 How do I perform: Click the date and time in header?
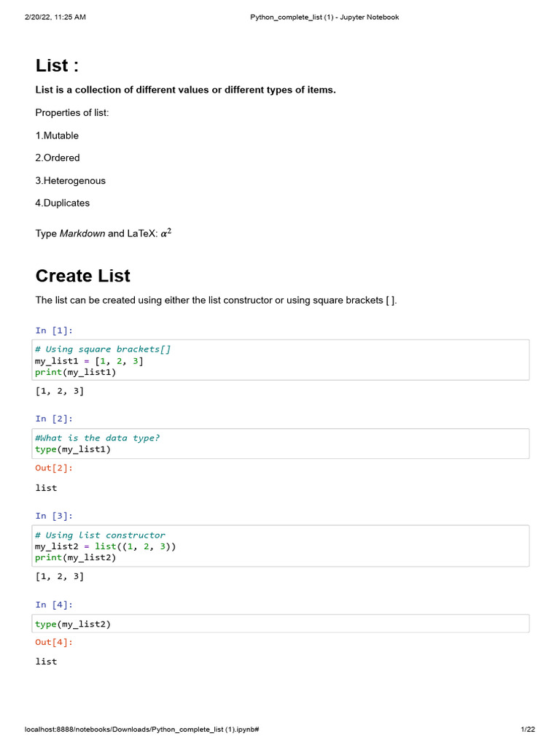click(55, 17)
